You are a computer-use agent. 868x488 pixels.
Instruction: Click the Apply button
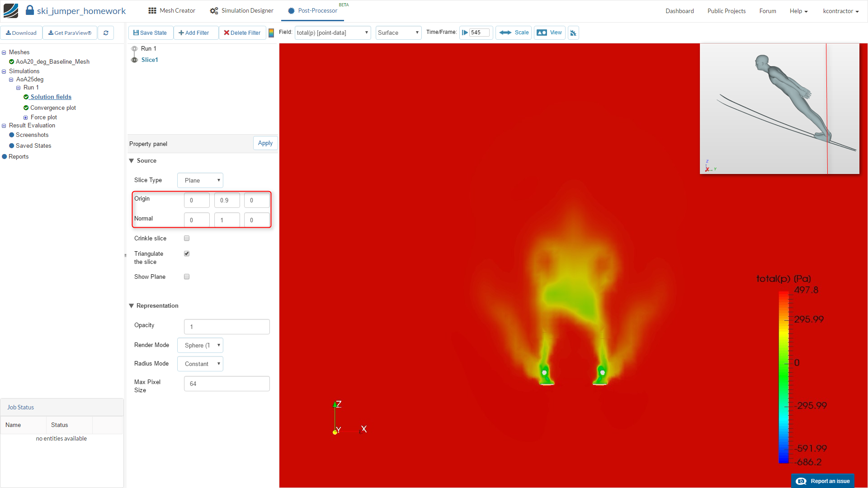coord(265,143)
